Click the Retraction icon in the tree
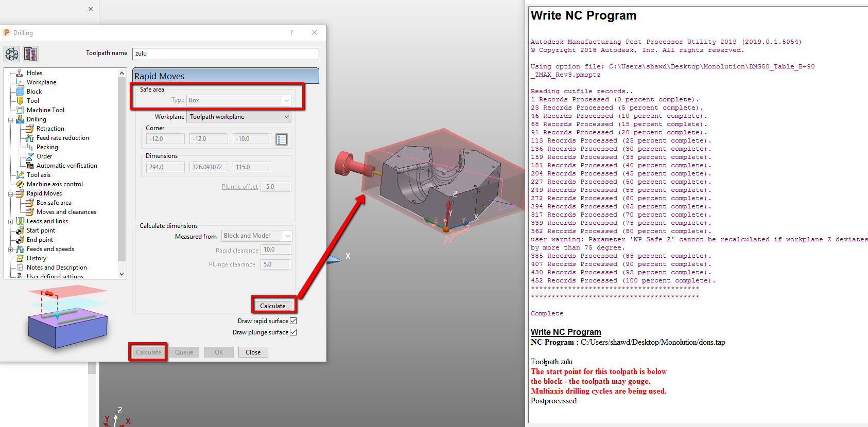The width and height of the screenshot is (868, 427). tap(30, 129)
